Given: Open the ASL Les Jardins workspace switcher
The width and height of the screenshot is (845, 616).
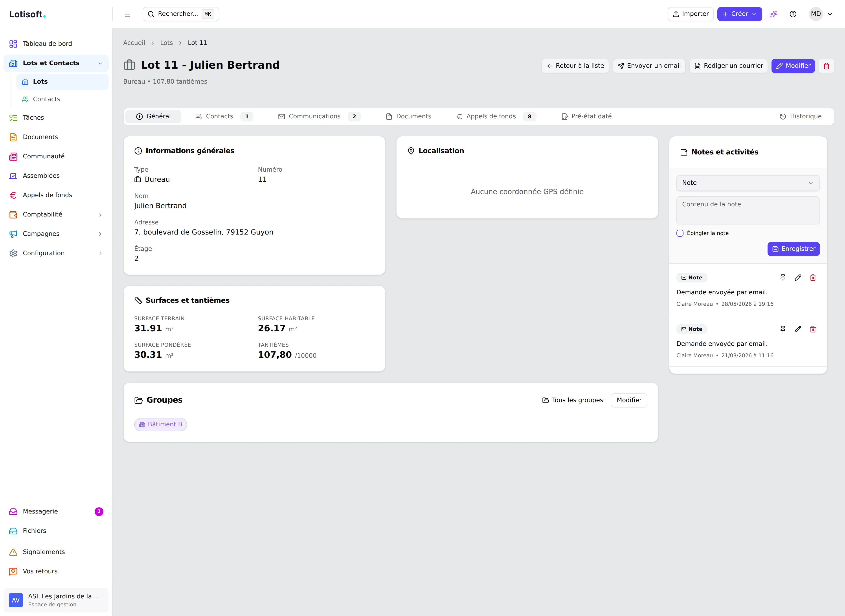Looking at the screenshot, I should 56,600.
